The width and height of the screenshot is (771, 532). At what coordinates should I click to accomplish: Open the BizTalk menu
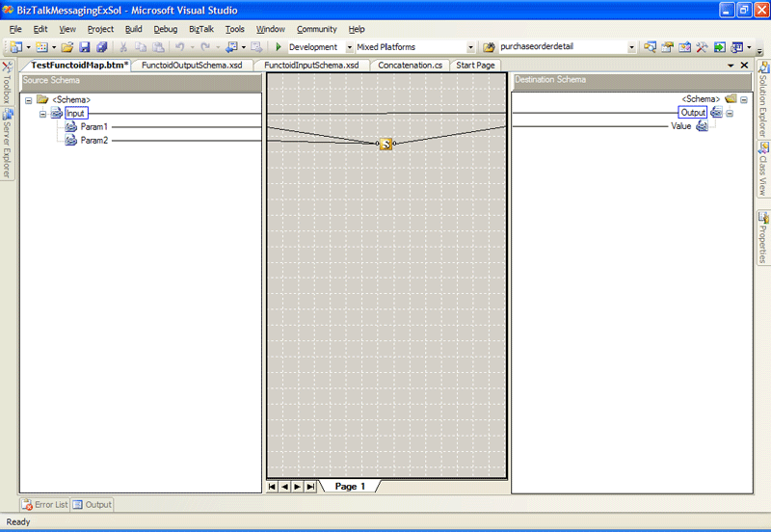click(201, 29)
